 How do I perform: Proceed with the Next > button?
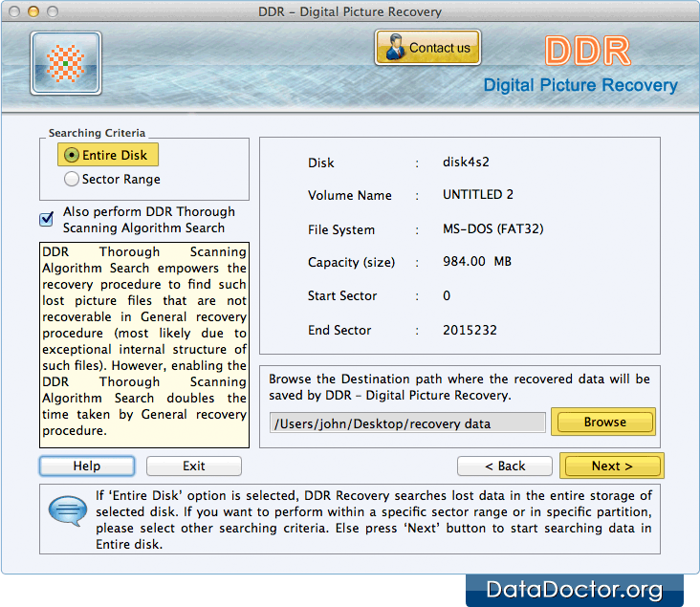(x=612, y=466)
